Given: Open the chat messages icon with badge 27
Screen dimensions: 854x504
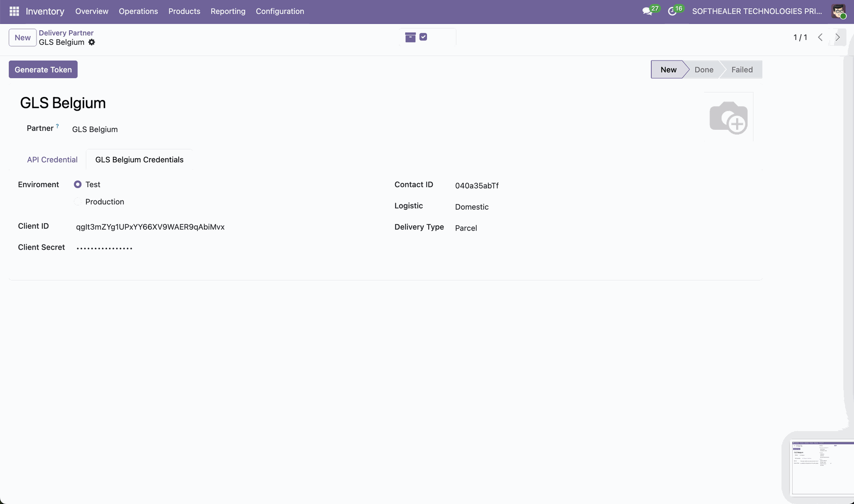Looking at the screenshot, I should point(648,11).
